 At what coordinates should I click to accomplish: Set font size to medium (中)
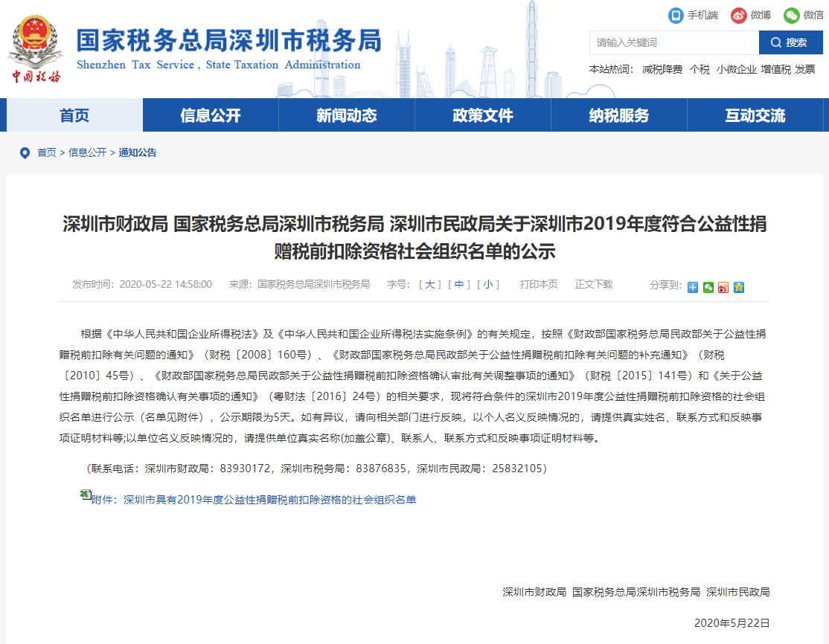(x=458, y=284)
